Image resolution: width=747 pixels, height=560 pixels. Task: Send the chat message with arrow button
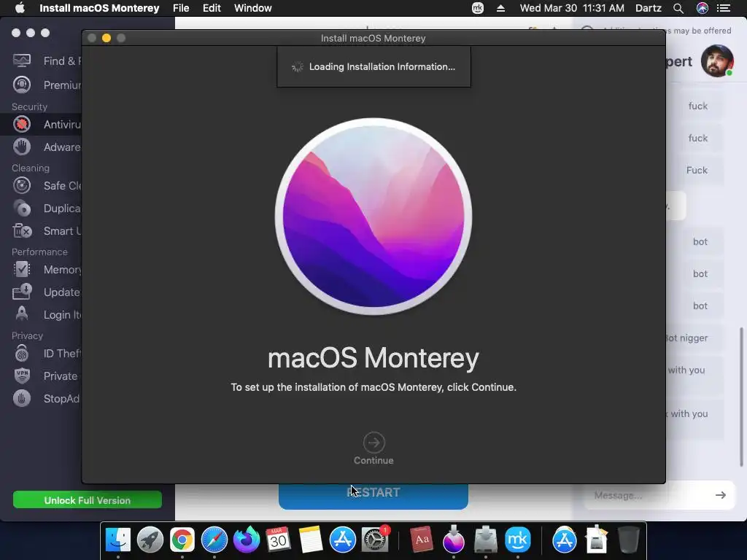tap(720, 495)
